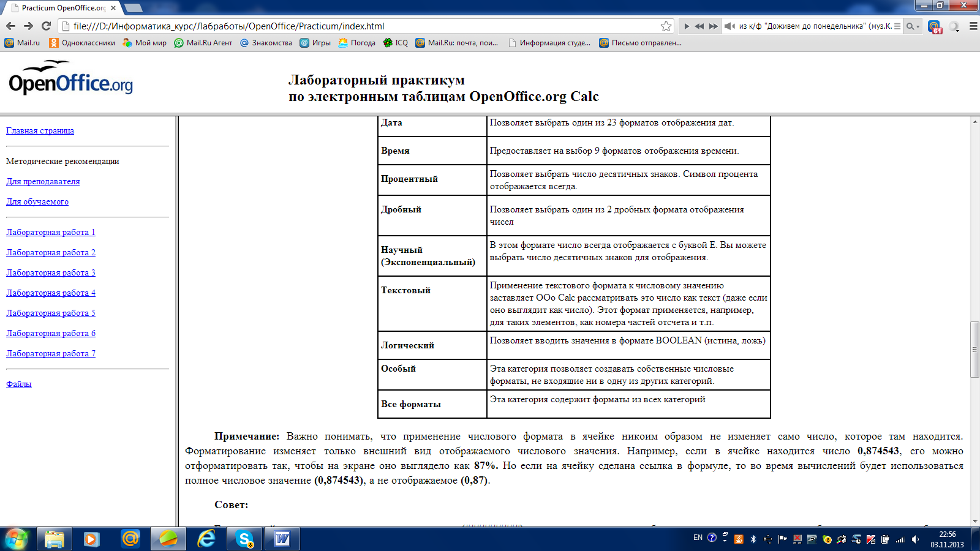This screenshot has height=551, width=980.
Task: Open the network signal tray icon
Action: click(x=900, y=539)
